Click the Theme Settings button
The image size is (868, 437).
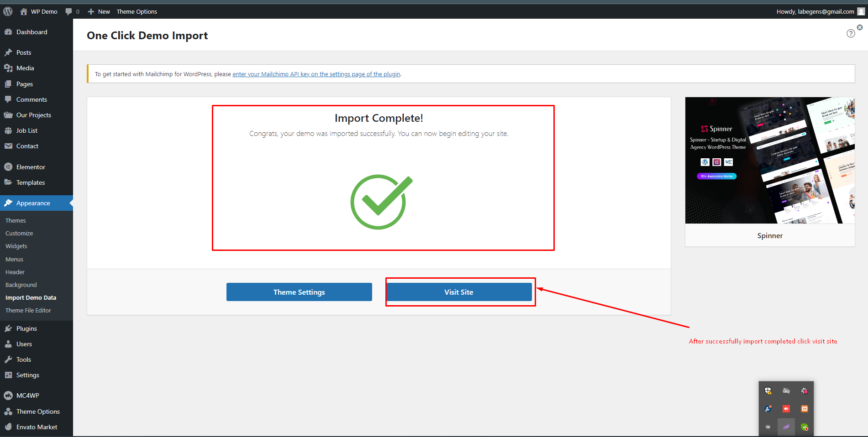[299, 292]
